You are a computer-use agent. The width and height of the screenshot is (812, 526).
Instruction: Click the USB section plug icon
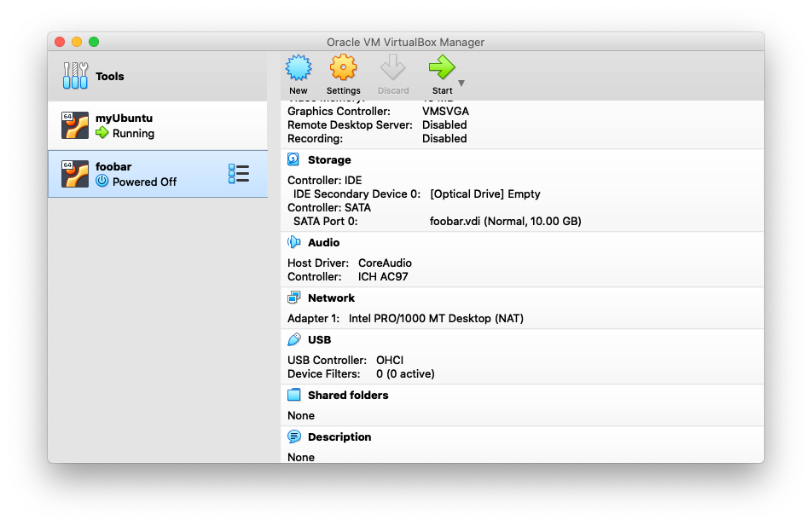point(293,339)
